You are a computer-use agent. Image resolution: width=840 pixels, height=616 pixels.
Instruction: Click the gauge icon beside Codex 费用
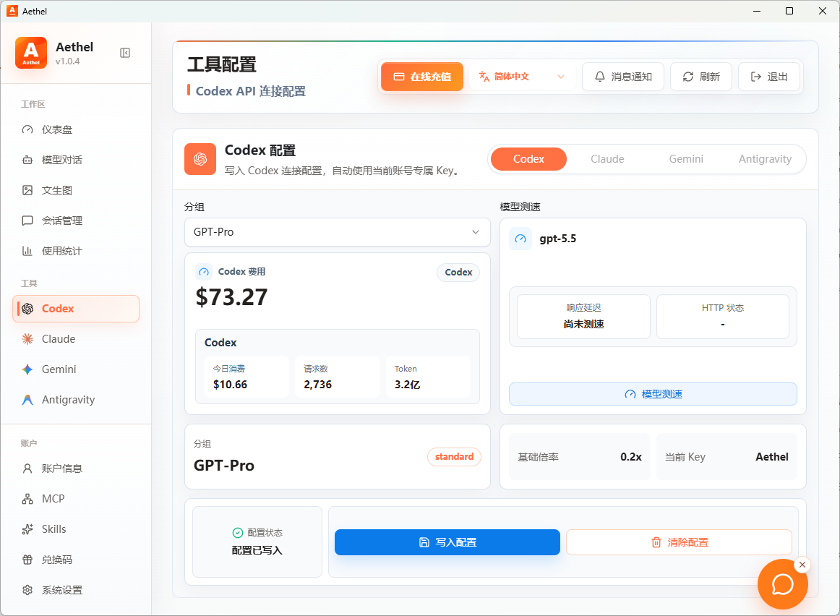204,272
